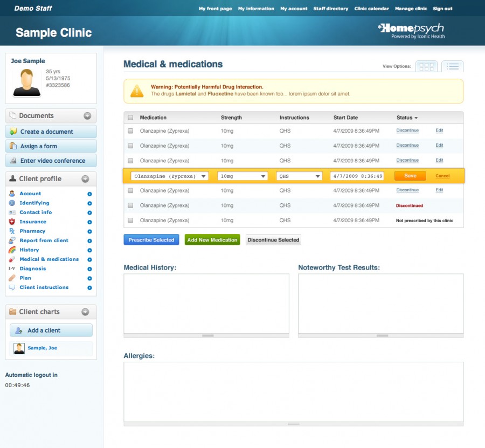Viewport: 485px width, 448px height.
Task: Check the Discontinued row checkbox
Action: tap(130, 205)
